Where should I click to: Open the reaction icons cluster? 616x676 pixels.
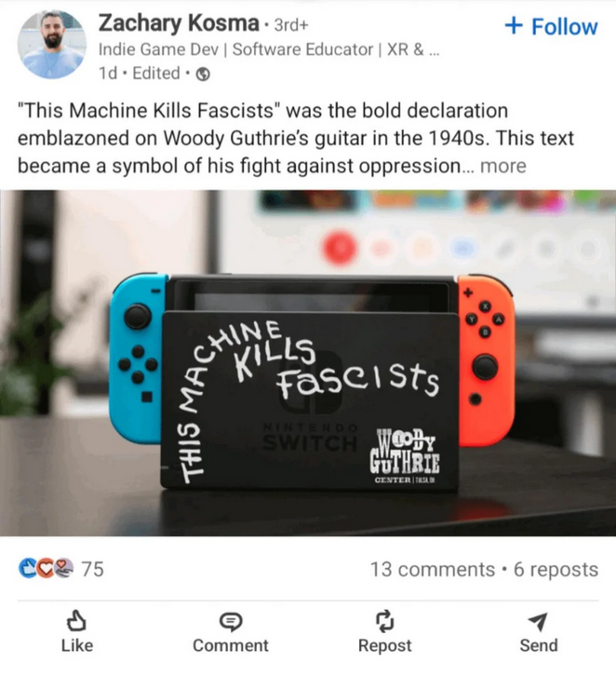click(x=47, y=568)
